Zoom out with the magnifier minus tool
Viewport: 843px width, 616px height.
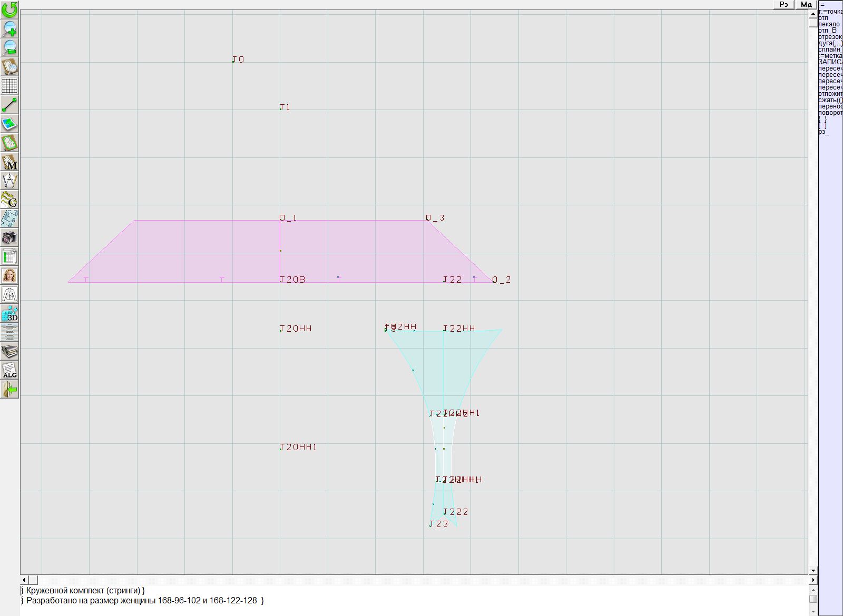pos(9,47)
